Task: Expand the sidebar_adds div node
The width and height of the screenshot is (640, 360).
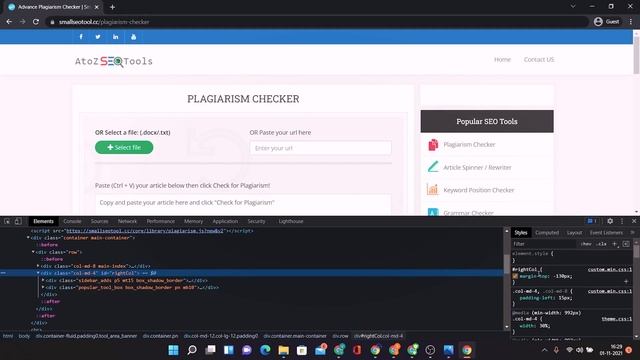Action: pyautogui.click(x=43, y=280)
